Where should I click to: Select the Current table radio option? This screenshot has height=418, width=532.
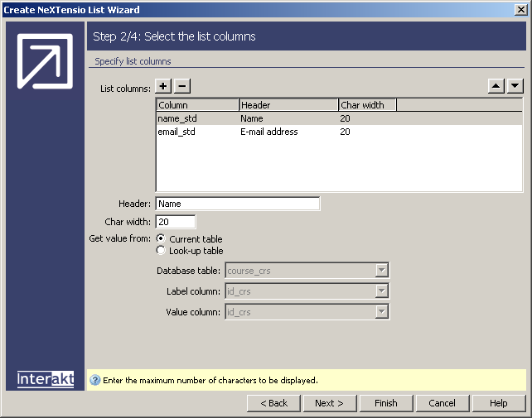click(162, 239)
